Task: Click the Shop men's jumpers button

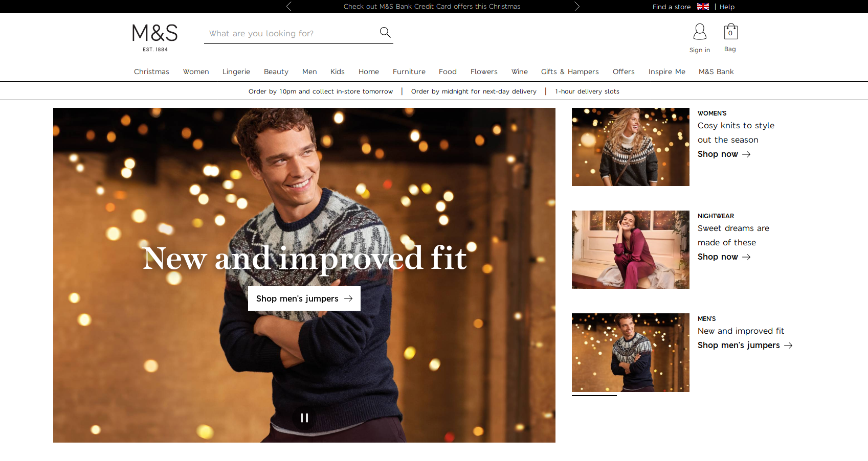Action: (304, 298)
